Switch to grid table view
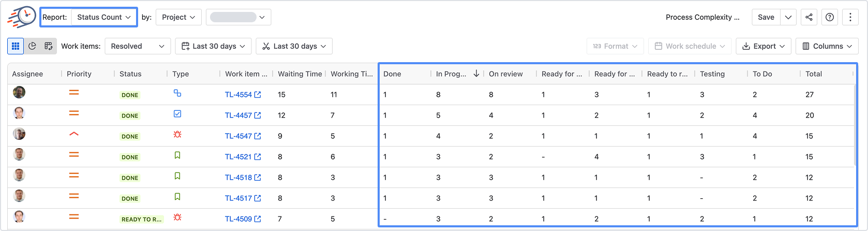The height and width of the screenshot is (231, 868). tap(16, 46)
